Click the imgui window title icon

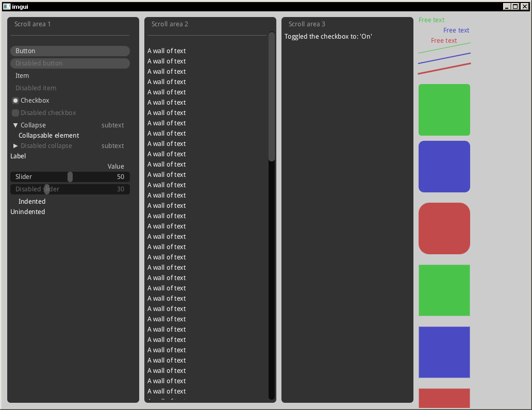[x=7, y=7]
